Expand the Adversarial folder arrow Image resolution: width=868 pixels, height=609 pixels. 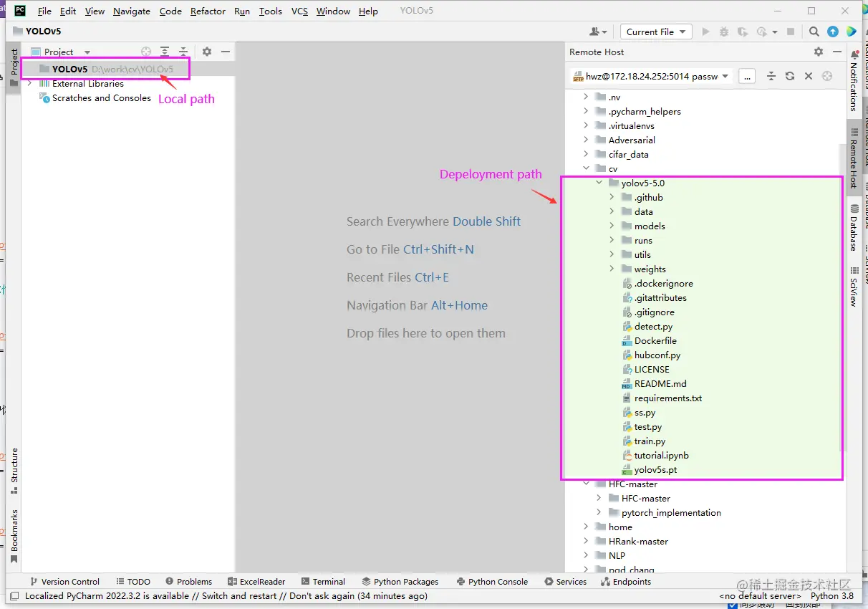[x=587, y=140]
